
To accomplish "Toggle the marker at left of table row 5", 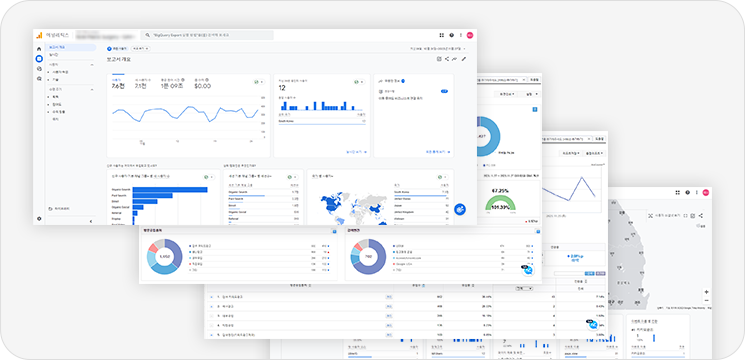I will coord(211,335).
